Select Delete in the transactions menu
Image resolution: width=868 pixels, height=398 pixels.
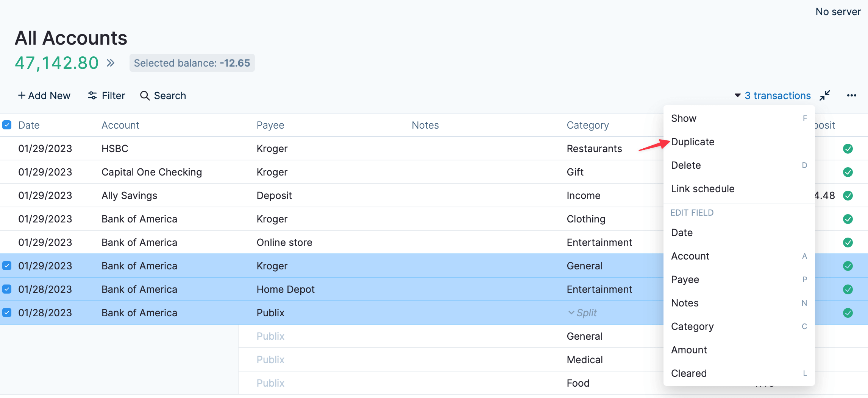coord(686,165)
